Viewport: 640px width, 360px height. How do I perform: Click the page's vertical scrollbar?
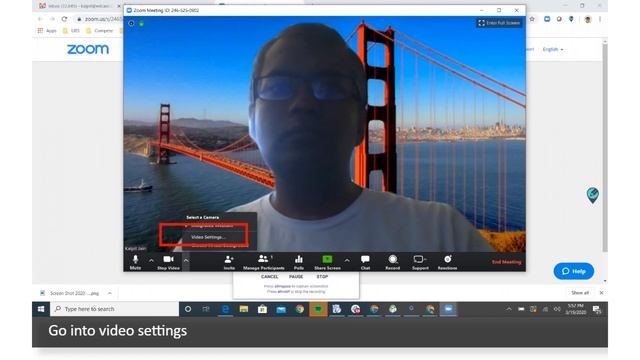coord(605,147)
